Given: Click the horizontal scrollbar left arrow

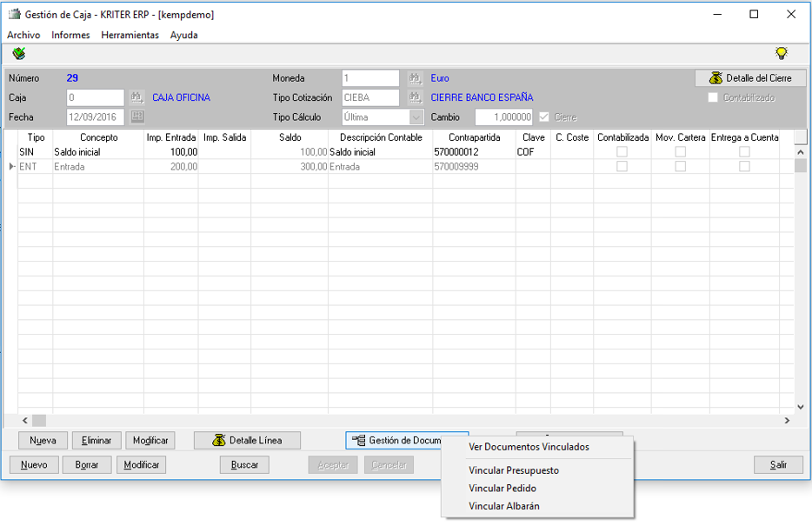Looking at the screenshot, I should (25, 421).
